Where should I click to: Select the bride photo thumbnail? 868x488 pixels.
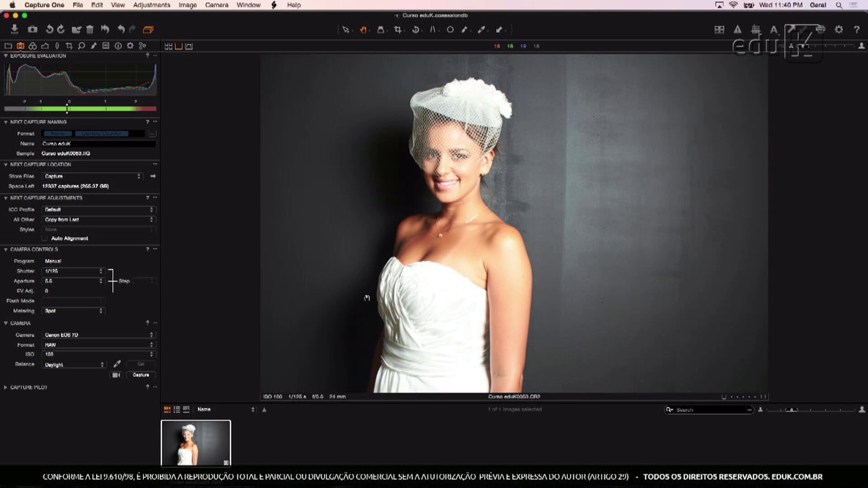tap(196, 443)
